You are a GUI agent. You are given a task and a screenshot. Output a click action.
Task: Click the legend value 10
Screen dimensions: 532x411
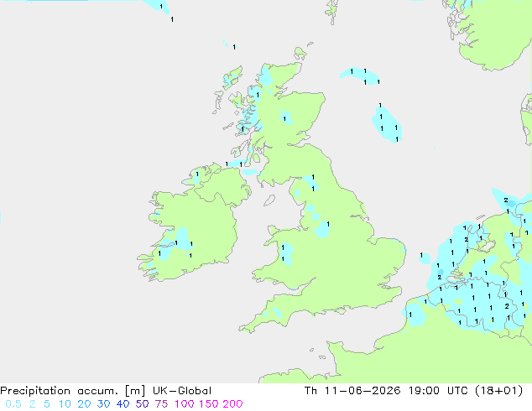[x=65, y=404]
